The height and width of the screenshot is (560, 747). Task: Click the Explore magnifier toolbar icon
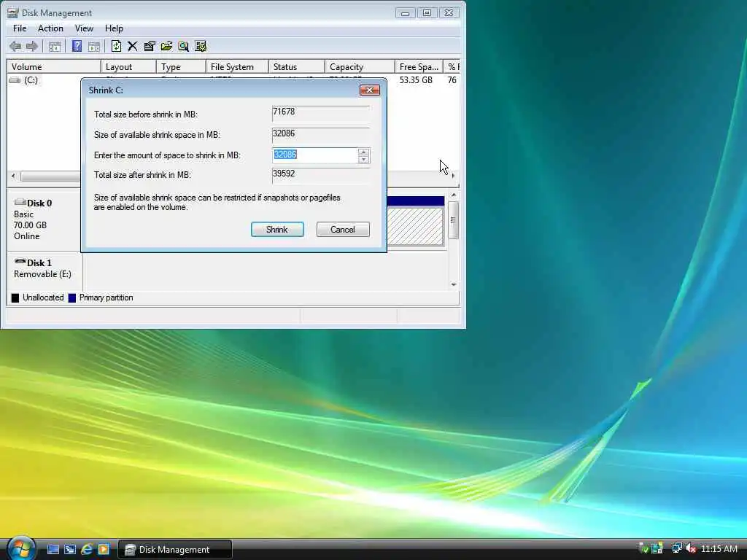pyautogui.click(x=183, y=46)
